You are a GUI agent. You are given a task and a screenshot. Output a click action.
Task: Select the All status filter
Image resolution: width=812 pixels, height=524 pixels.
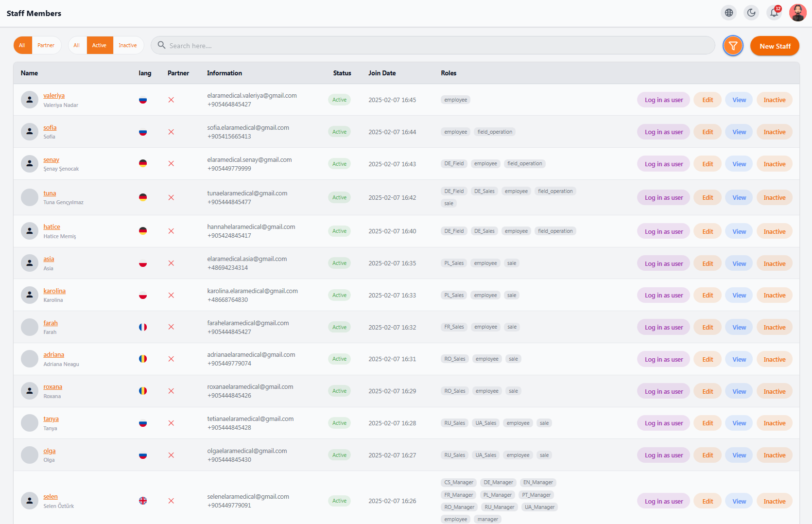coord(77,45)
